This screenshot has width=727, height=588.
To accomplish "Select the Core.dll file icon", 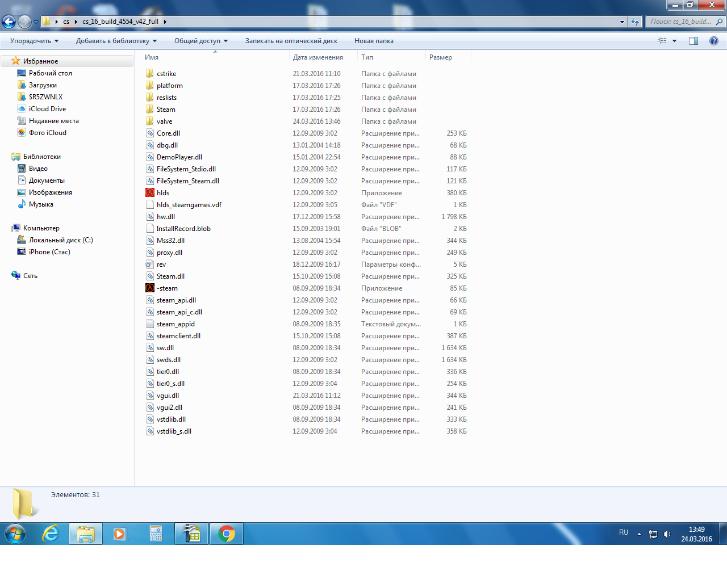I will tap(150, 133).
